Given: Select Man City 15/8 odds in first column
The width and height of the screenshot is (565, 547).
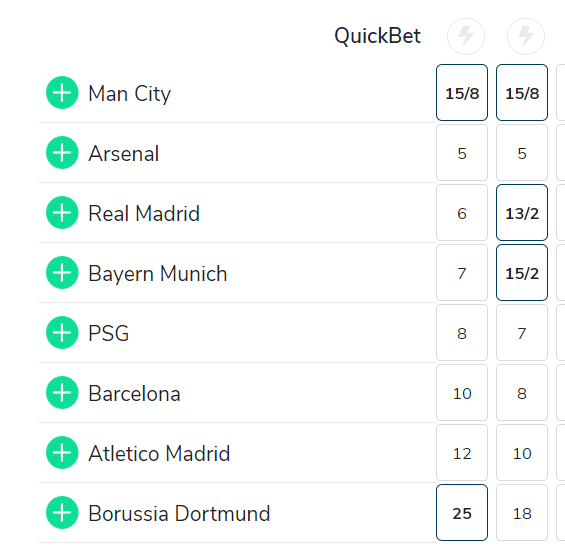Looking at the screenshot, I should tap(462, 93).
